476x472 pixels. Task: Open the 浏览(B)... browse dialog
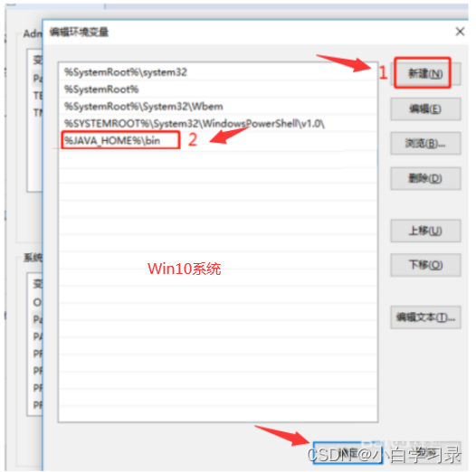click(x=425, y=144)
